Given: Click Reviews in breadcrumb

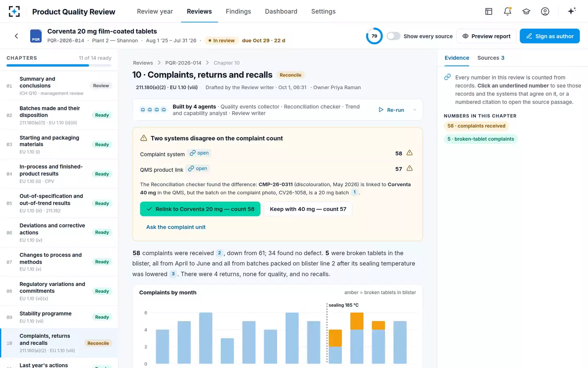Looking at the screenshot, I should click(x=143, y=63).
